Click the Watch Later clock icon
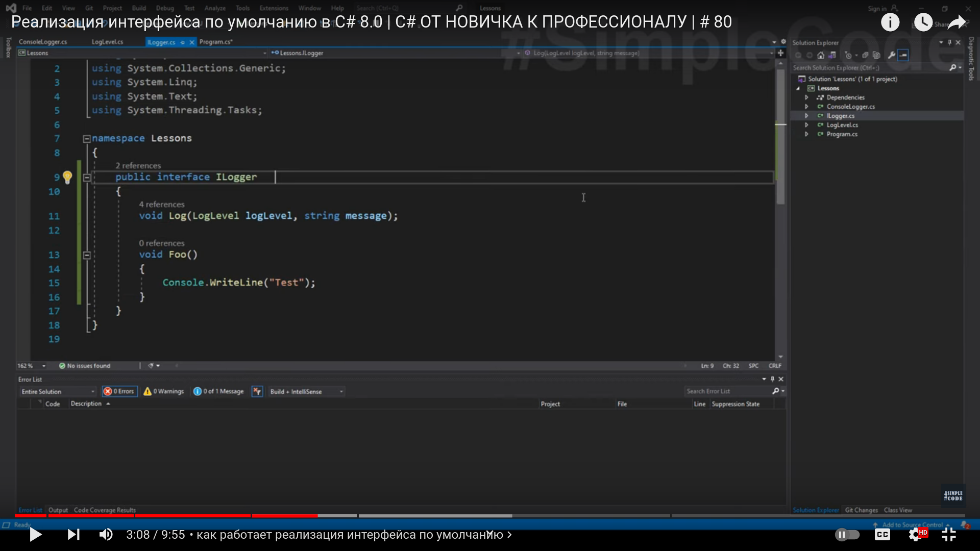 tap(923, 22)
